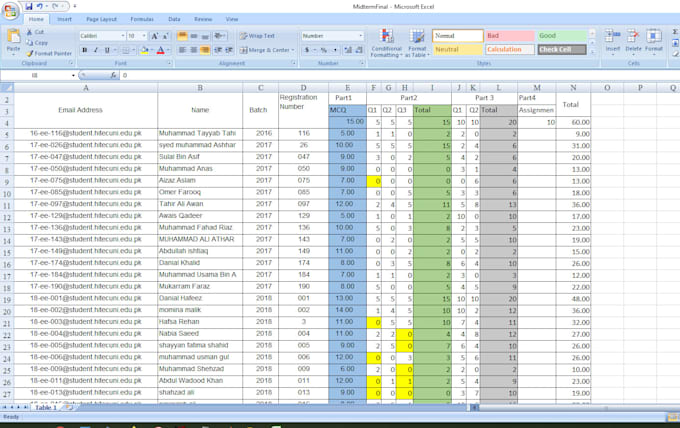Switch to the View tab
This screenshot has height=428, width=680.
coord(232,19)
